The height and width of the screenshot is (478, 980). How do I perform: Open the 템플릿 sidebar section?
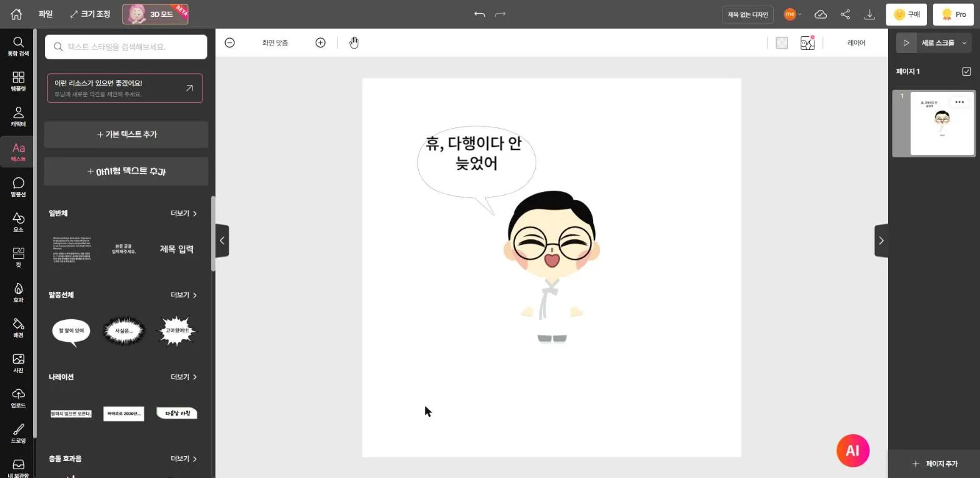18,81
